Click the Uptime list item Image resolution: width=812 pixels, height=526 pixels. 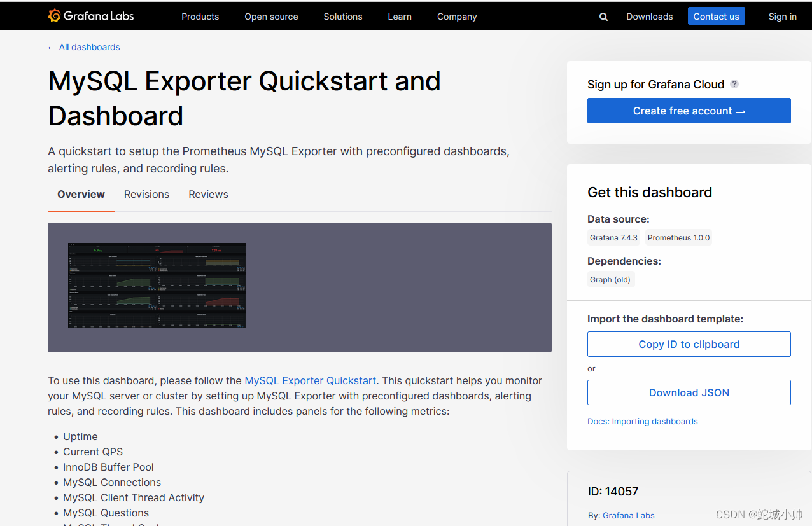(80, 436)
